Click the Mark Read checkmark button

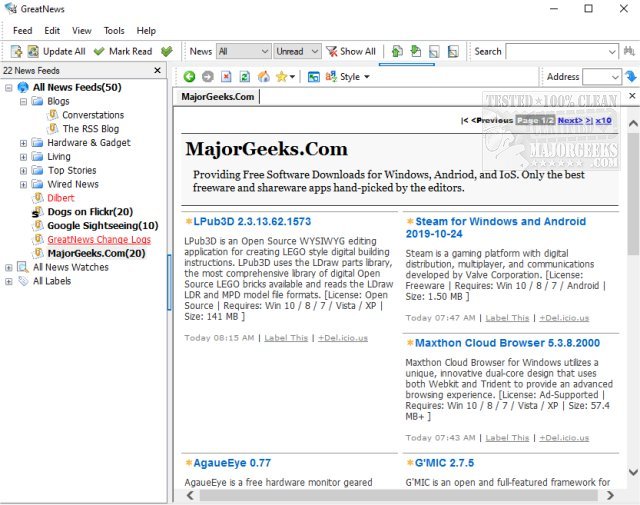click(x=123, y=51)
